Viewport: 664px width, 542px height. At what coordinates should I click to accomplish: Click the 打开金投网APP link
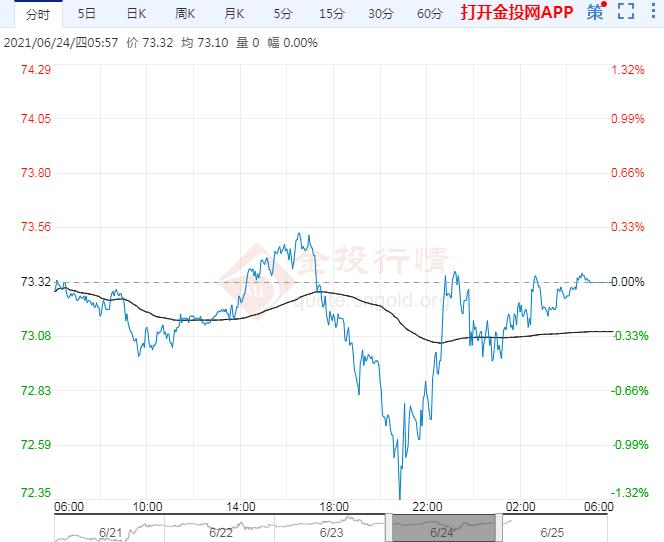click(x=516, y=14)
